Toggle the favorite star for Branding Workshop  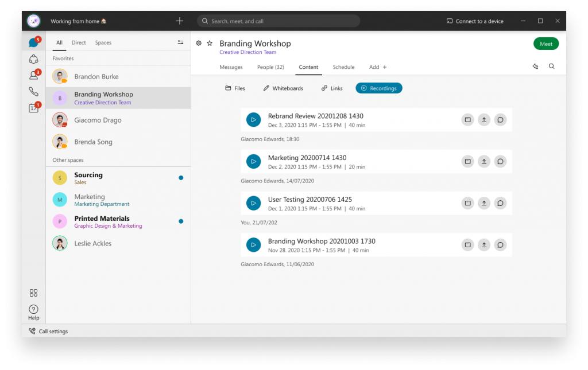pyautogui.click(x=210, y=43)
